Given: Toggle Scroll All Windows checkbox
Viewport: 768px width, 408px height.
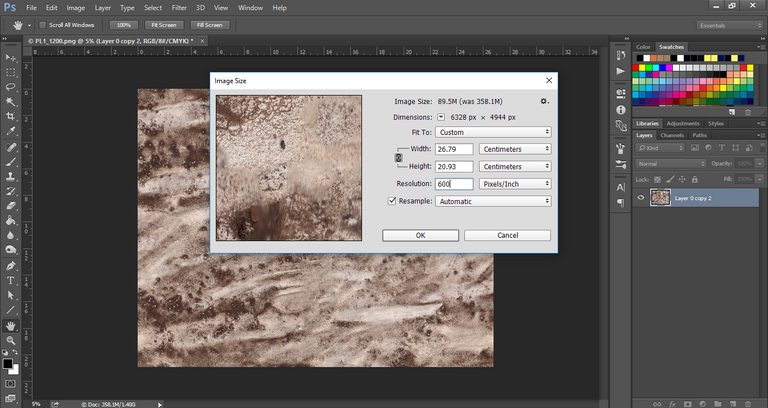Looking at the screenshot, I should pos(43,24).
